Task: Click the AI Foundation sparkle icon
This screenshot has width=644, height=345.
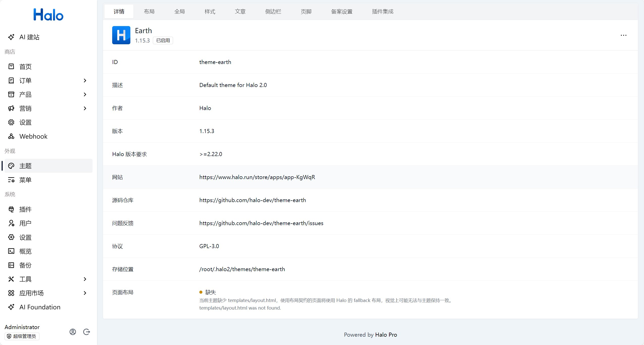Action: tap(11, 307)
